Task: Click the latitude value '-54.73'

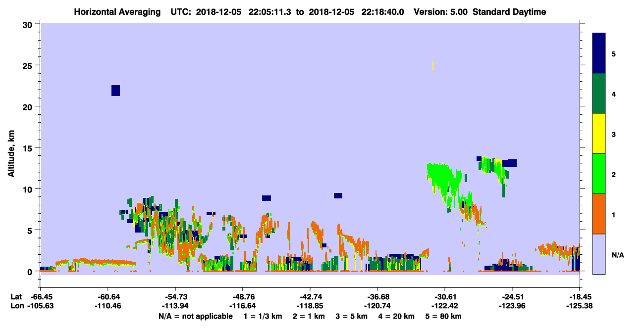Action: coord(176,297)
